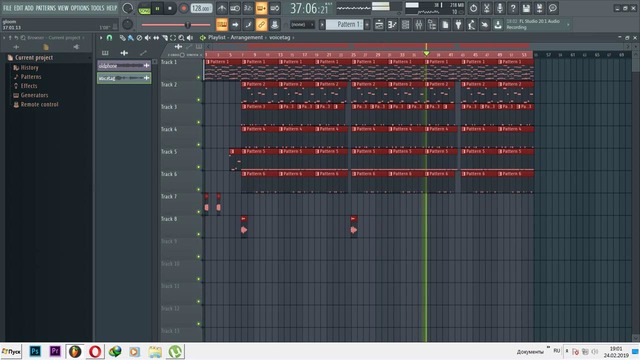Select the playlist Zoom magnifier tool
Screen dimensions: 640x360
click(181, 38)
